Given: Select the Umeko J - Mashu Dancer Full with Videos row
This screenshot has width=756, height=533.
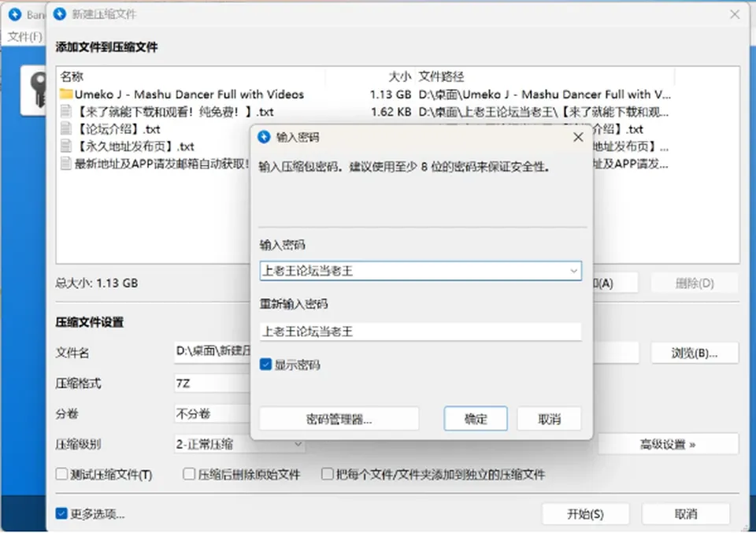Looking at the screenshot, I should pos(365,94).
